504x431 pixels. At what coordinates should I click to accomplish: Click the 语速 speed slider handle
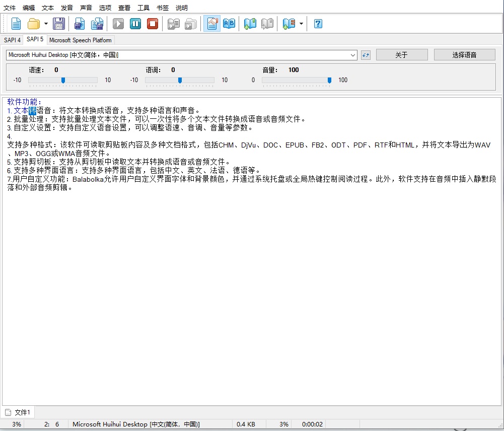click(63, 80)
